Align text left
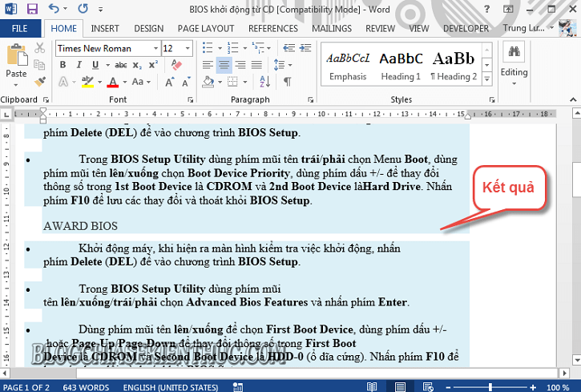 pos(208,65)
